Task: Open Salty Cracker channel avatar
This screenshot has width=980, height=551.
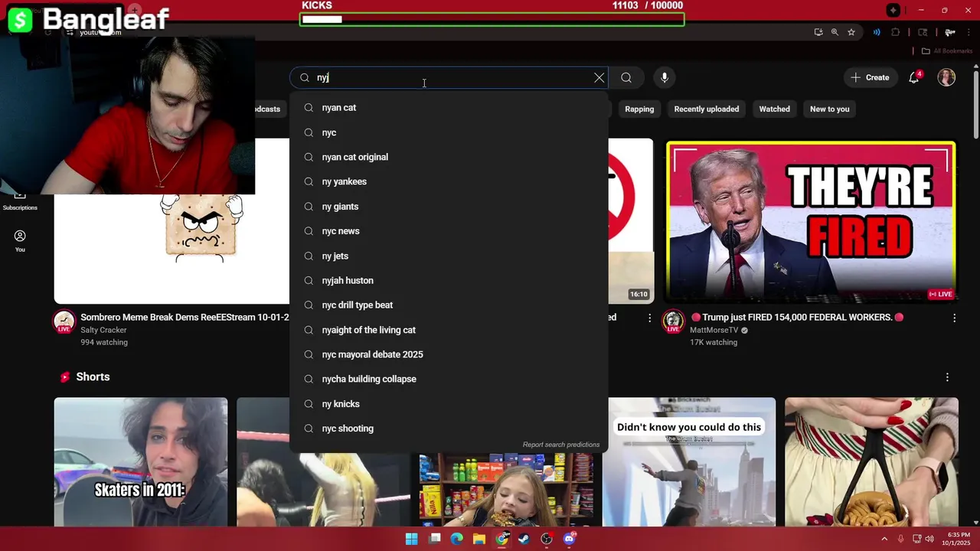Action: click(x=64, y=321)
